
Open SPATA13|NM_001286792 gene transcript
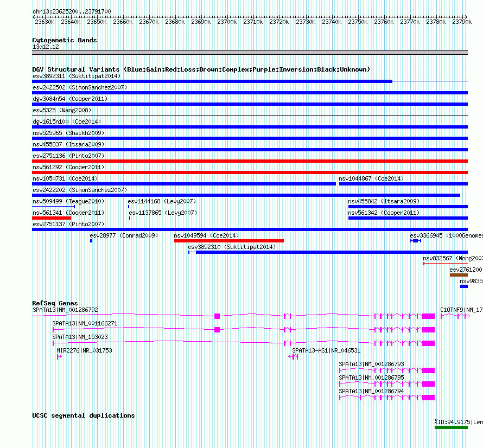[x=233, y=316]
